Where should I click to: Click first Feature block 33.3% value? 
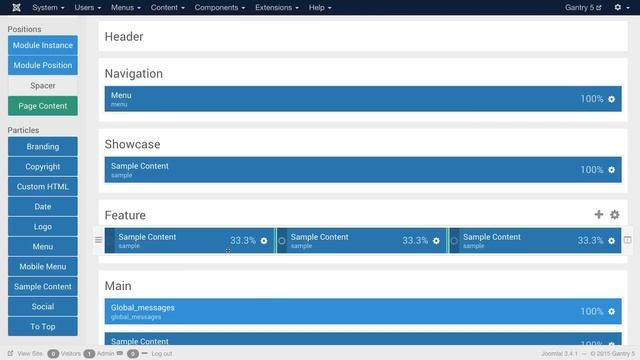243,240
